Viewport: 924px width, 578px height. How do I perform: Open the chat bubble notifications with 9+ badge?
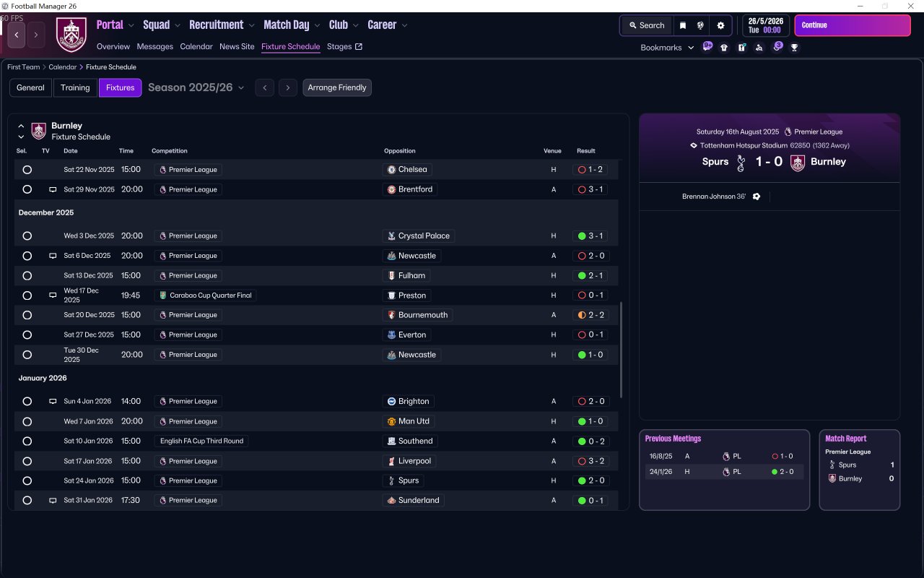click(707, 47)
